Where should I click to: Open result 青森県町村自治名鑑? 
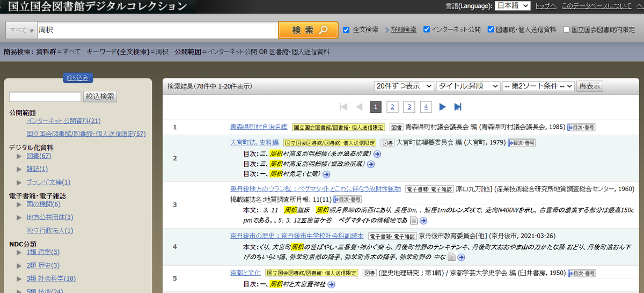(259, 127)
